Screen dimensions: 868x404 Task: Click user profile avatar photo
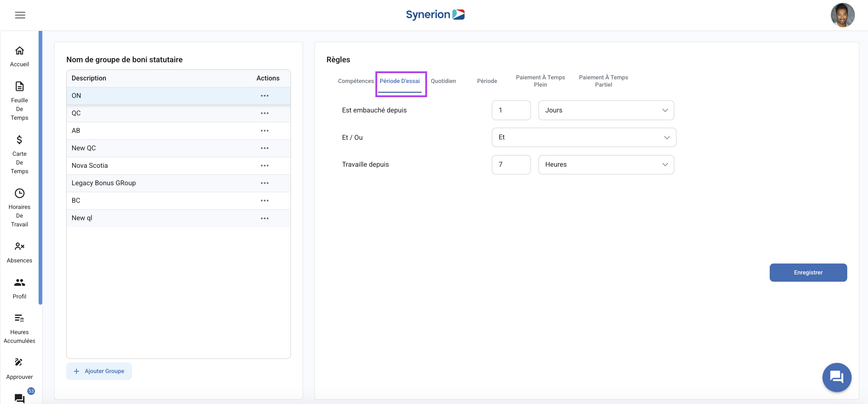(842, 15)
